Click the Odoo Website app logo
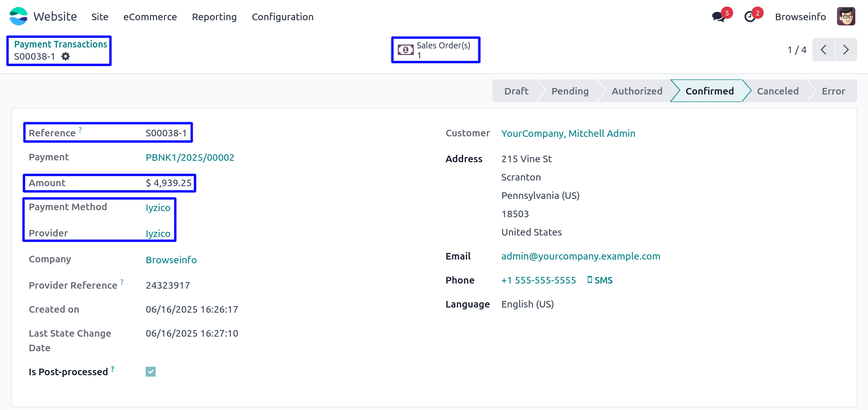868x410 pixels. pos(19,16)
